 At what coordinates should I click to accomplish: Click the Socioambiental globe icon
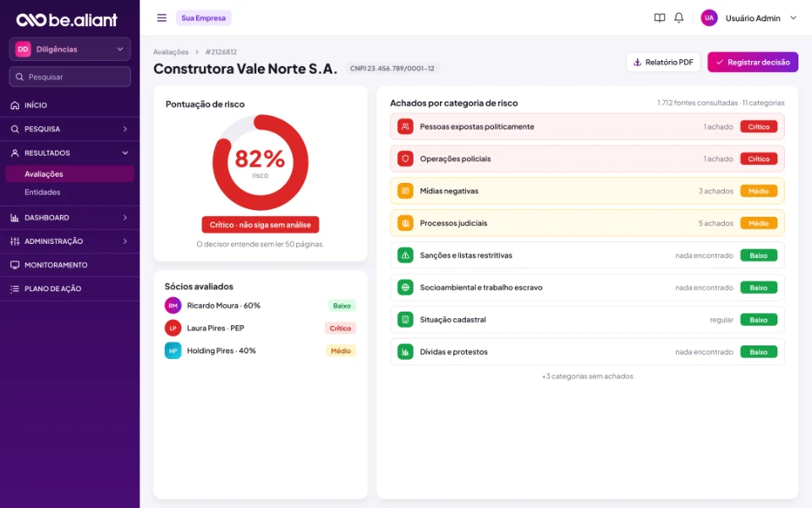(405, 287)
